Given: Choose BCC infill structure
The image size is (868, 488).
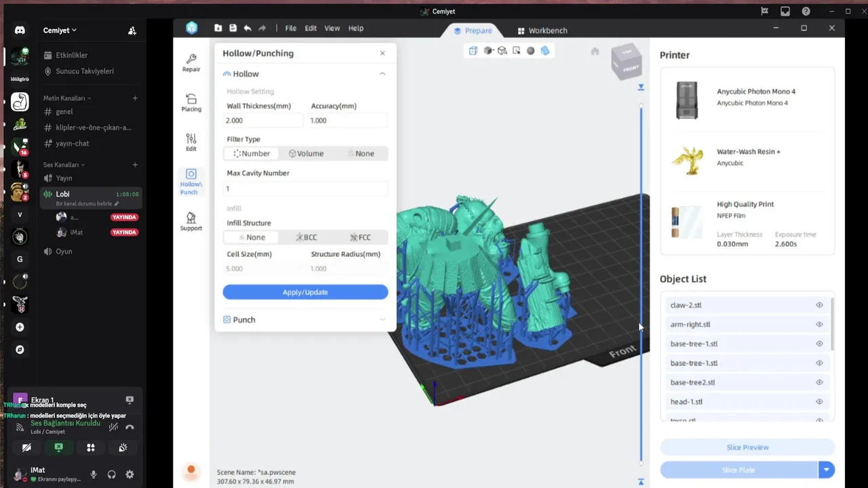Looking at the screenshot, I should (x=306, y=237).
